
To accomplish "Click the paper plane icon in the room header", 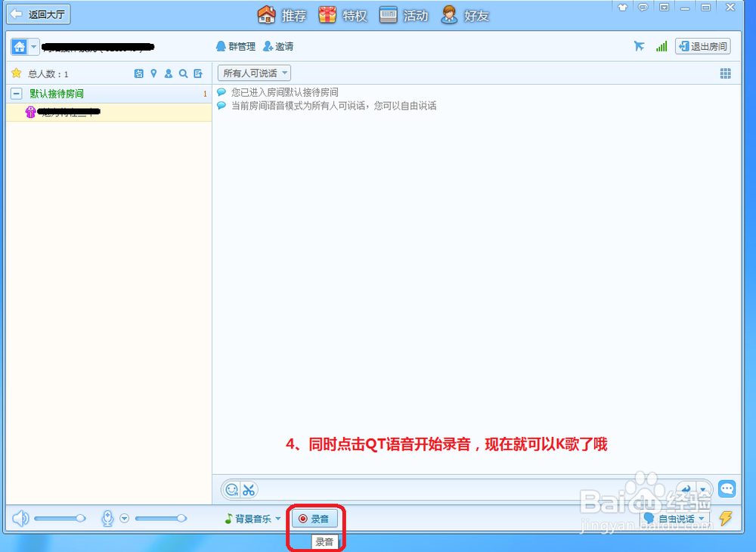I will tap(639, 46).
